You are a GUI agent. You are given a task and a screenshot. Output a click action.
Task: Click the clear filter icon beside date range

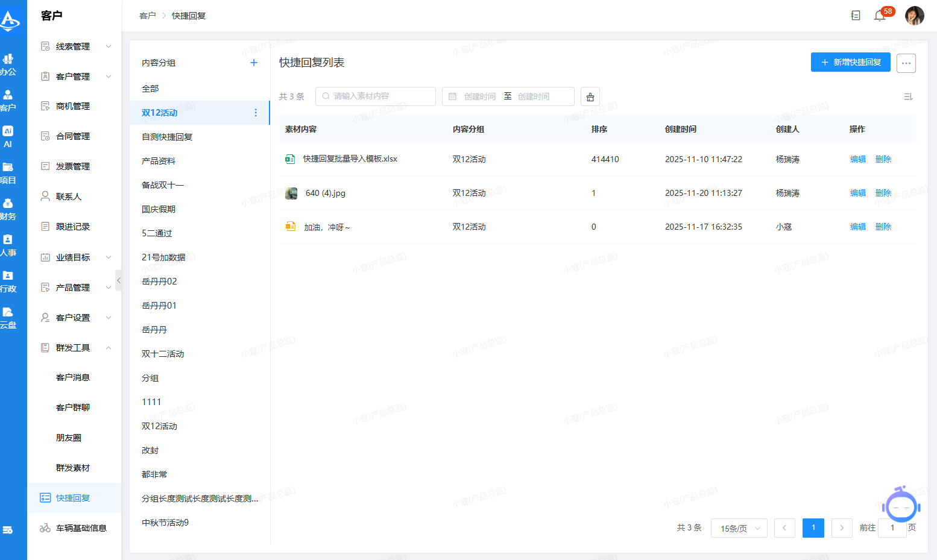pos(590,96)
